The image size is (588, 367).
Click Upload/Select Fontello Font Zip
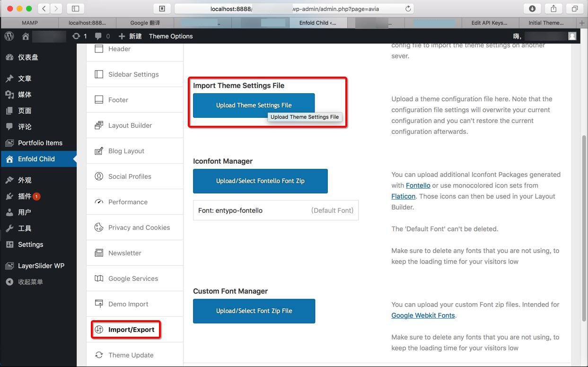[260, 181]
